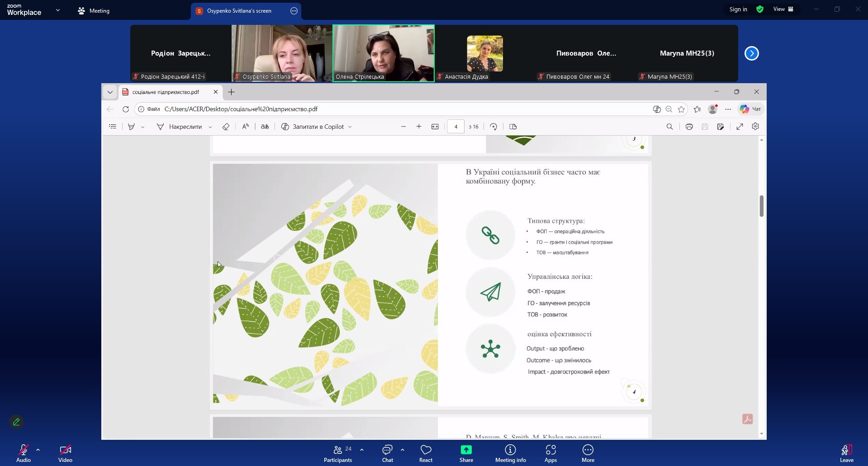Viewport: 868px width, 466px height.
Task: Toggle the annotation pencil button
Action: pos(16,422)
